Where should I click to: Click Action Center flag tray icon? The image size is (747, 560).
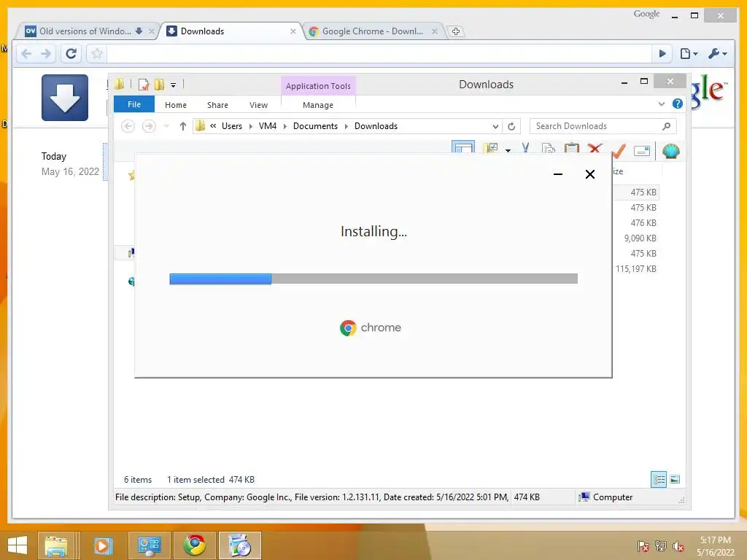[643, 546]
